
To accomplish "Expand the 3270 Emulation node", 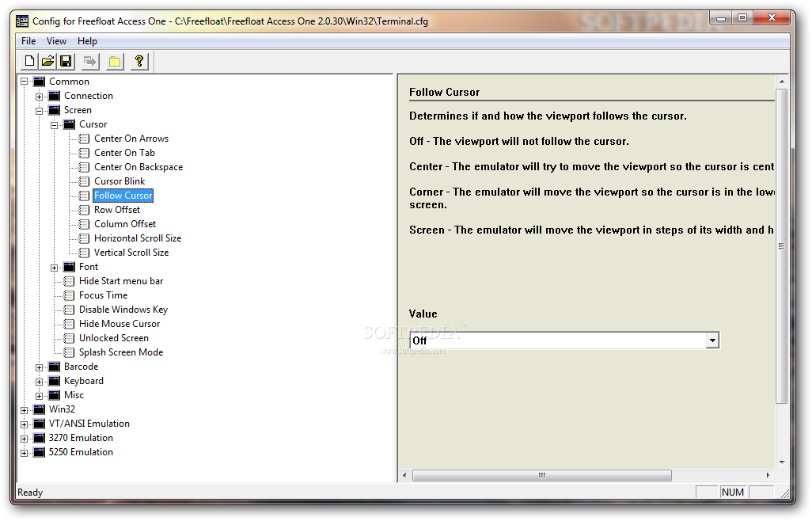I will click(x=25, y=439).
